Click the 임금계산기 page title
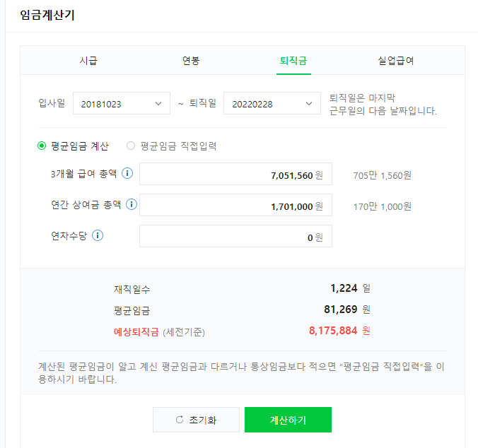This screenshot has width=478, height=448. click(x=47, y=16)
